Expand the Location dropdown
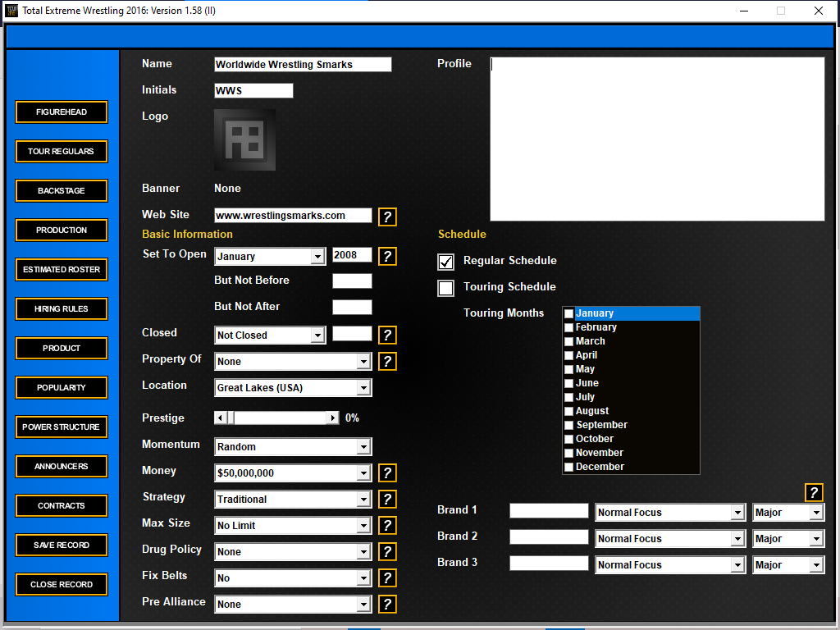 point(363,388)
